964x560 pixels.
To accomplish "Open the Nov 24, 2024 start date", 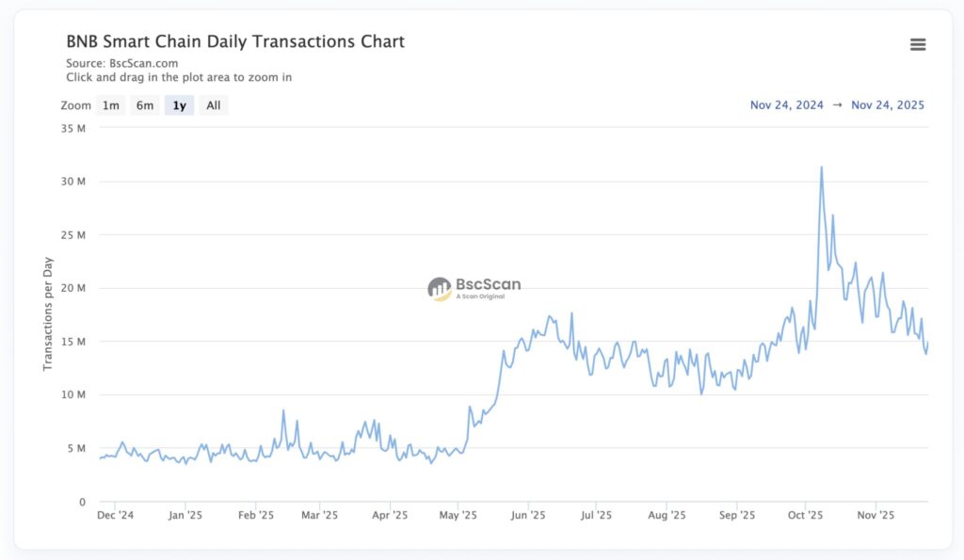I will point(786,104).
